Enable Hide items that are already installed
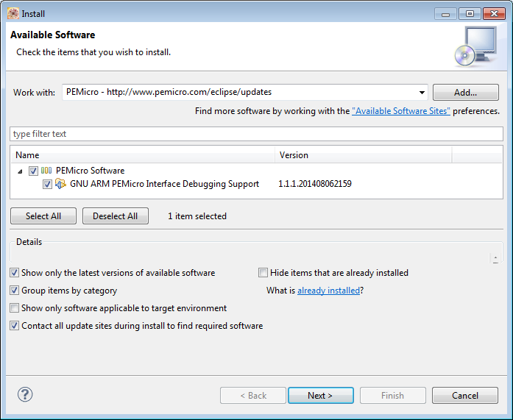This screenshot has height=420, width=513. click(263, 273)
